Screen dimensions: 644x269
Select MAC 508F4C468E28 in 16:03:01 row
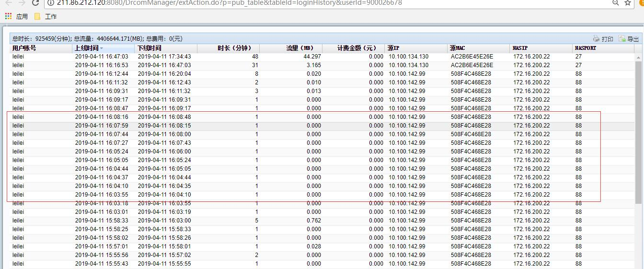click(x=471, y=212)
